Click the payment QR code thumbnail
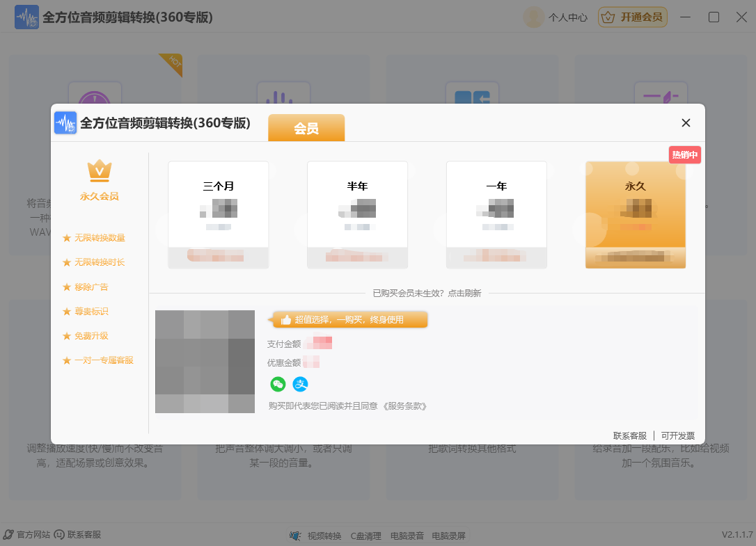Screen dimensions: 756x546 205,362
